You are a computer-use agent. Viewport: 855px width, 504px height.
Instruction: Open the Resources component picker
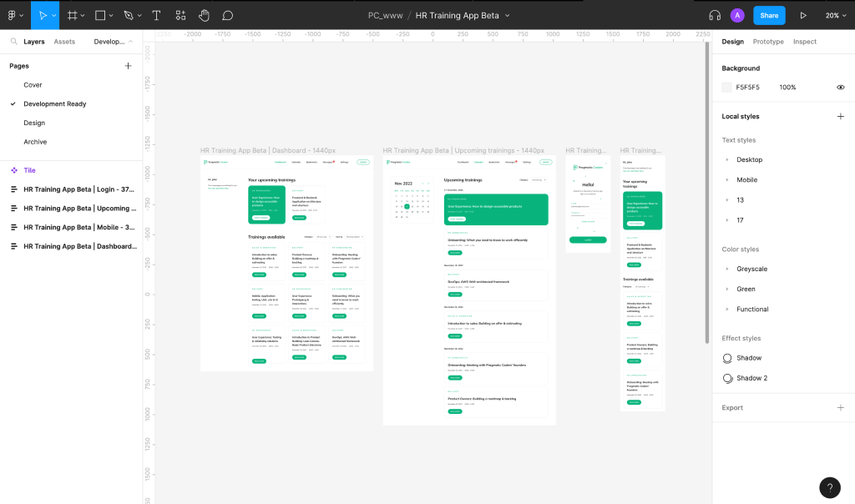(x=180, y=14)
